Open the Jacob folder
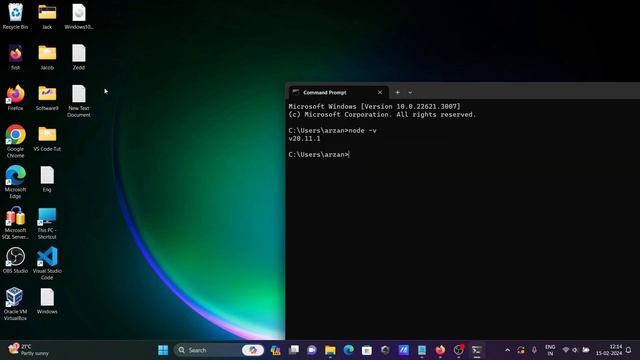 click(47, 57)
